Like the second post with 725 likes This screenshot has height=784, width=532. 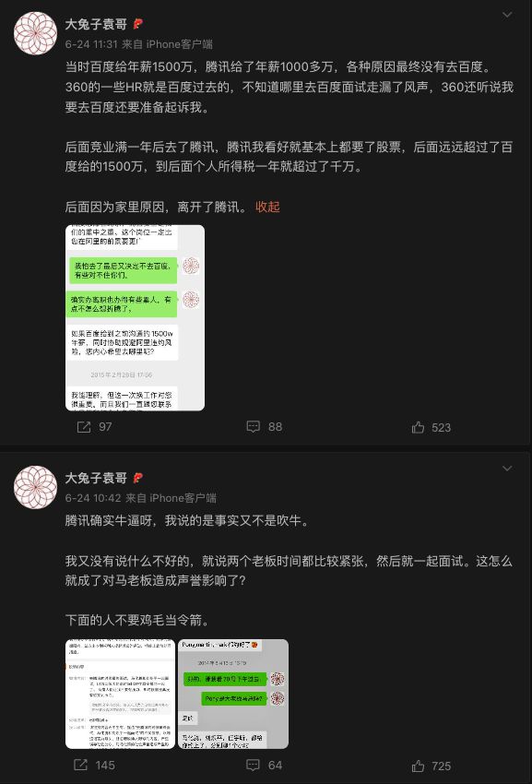(x=431, y=766)
